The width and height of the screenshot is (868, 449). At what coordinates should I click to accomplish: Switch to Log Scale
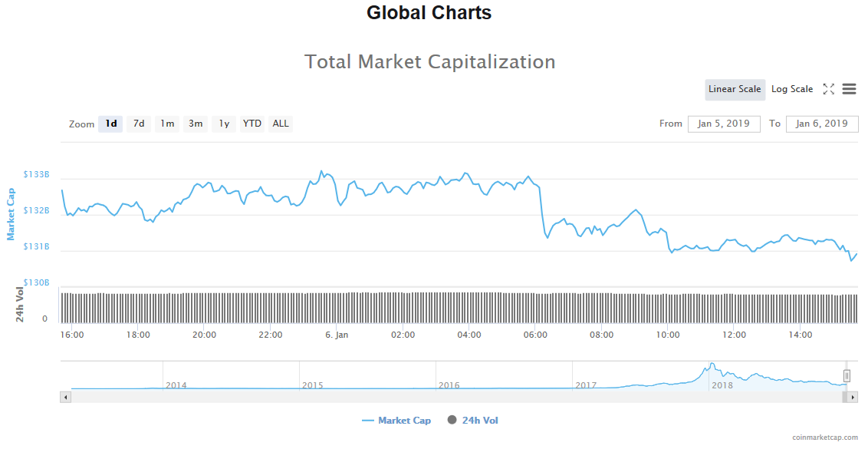[791, 89]
